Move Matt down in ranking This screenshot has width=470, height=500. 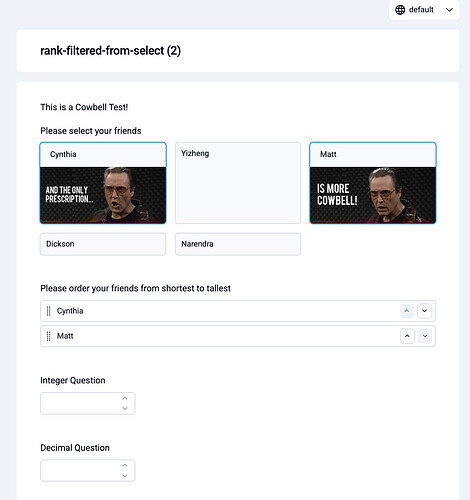pyautogui.click(x=425, y=336)
